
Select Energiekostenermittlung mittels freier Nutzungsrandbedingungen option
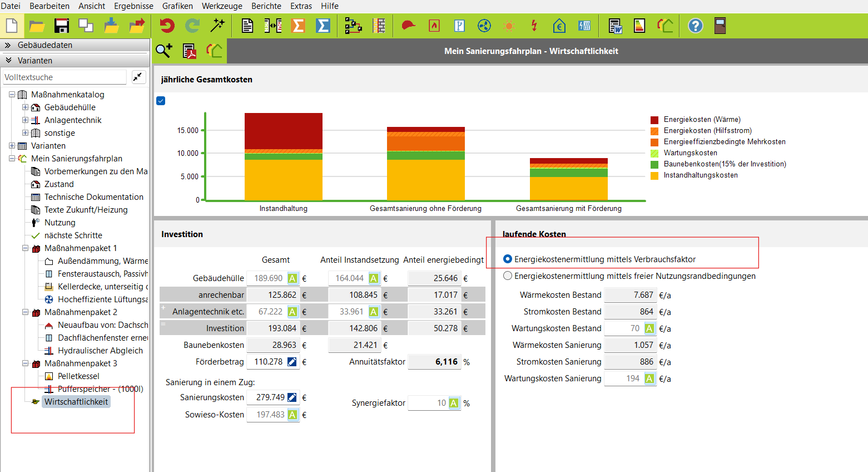(x=508, y=276)
